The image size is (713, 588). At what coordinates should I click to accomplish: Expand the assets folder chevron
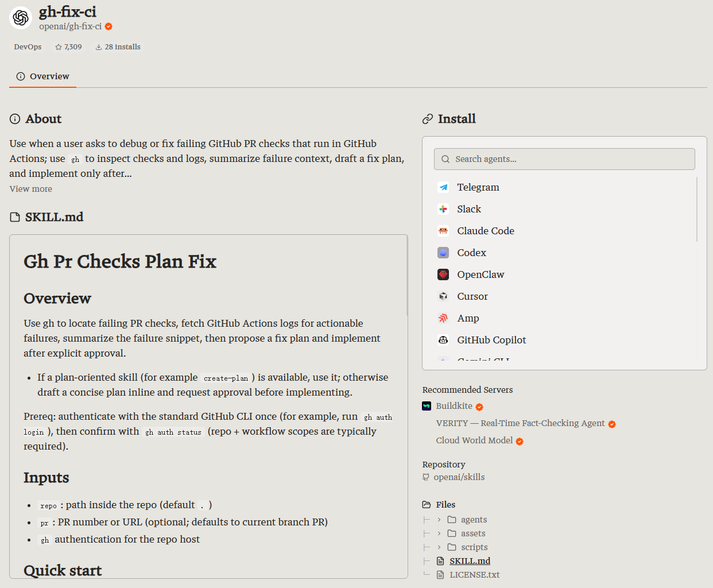click(439, 533)
